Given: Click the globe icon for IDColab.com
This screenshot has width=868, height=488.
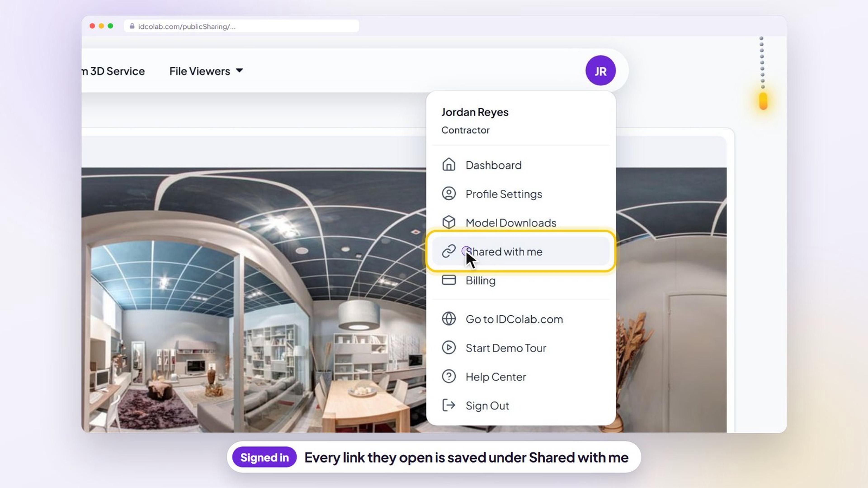Looking at the screenshot, I should click(448, 319).
